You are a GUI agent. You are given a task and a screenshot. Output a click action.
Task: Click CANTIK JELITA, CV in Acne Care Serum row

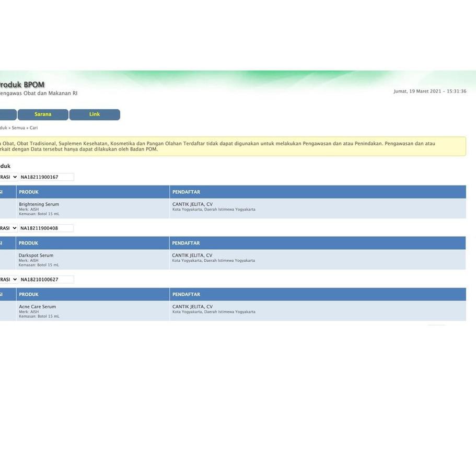pos(192,307)
